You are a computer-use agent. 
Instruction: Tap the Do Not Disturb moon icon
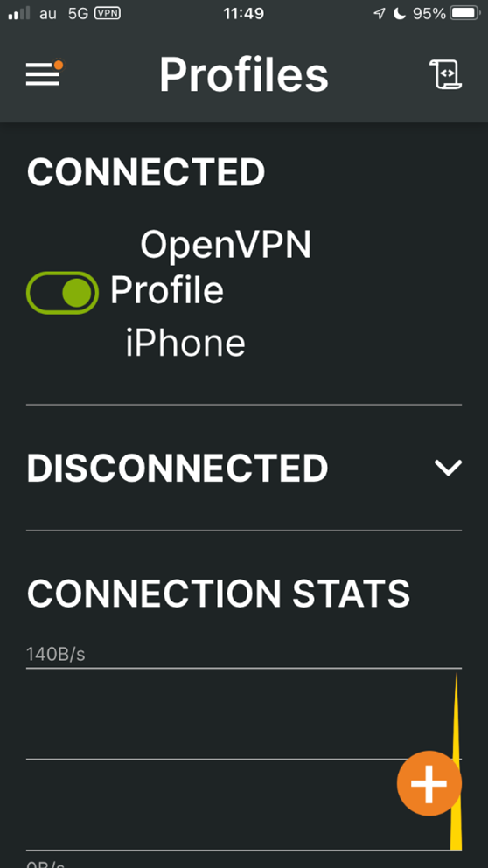point(400,13)
